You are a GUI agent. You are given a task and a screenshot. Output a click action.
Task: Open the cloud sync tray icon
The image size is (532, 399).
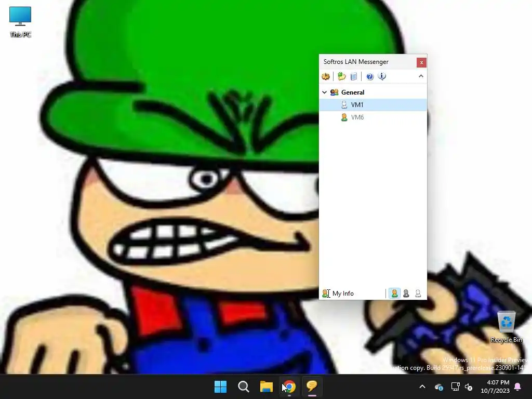point(438,387)
